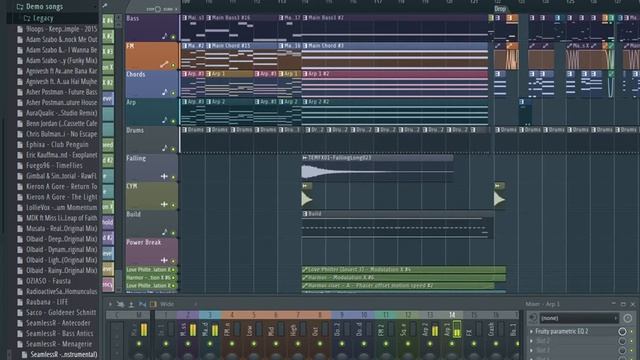Open SeamlessR - Antecoder demo song
The image size is (640, 360).
pos(58,323)
